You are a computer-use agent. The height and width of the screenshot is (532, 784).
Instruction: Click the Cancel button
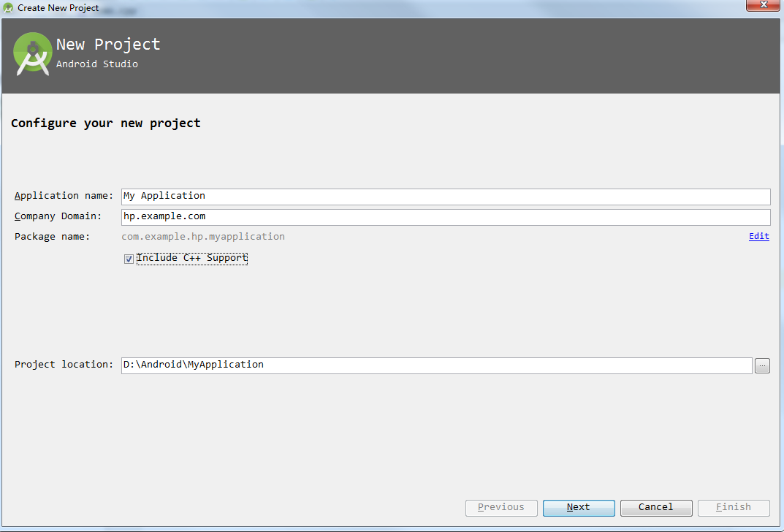(x=656, y=508)
